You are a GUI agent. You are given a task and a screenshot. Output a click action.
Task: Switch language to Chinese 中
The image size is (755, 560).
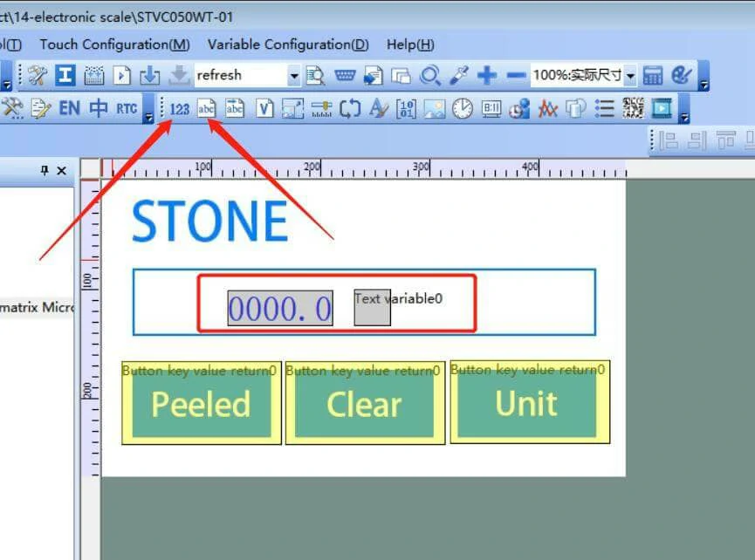click(99, 109)
